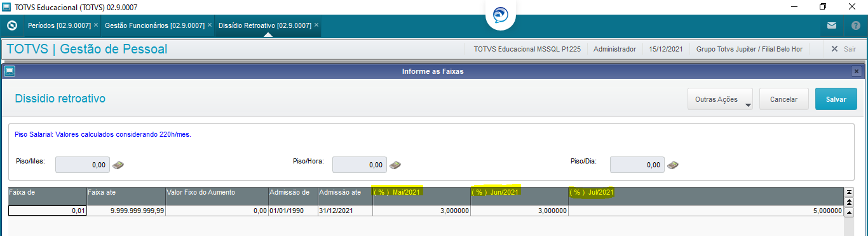The height and width of the screenshot is (236, 868).
Task: Open the TOTVS main menu round logo icon
Action: (11, 25)
